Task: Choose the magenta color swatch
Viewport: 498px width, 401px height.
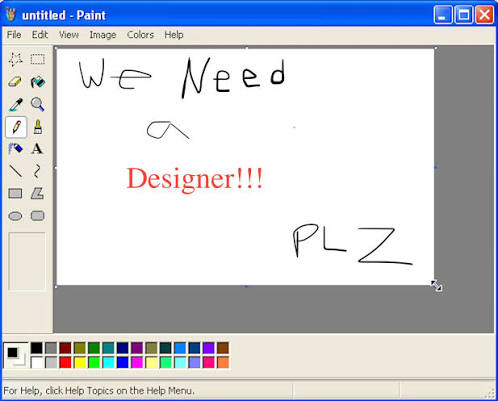Action: pyautogui.click(x=137, y=362)
